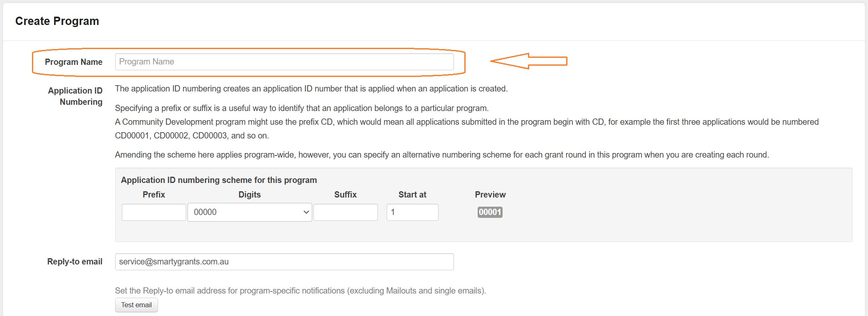Viewport: 868px width, 316px height.
Task: Click the Program Name text field
Action: (284, 62)
